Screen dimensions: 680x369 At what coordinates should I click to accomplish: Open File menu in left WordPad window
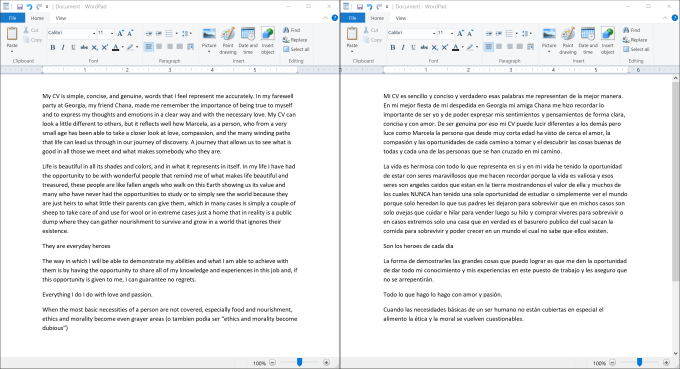point(13,18)
